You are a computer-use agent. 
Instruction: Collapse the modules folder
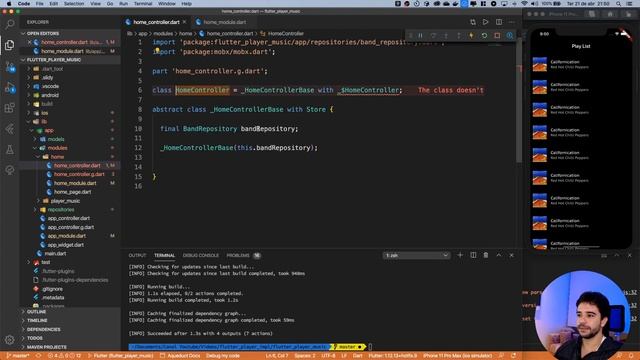pyautogui.click(x=57, y=148)
